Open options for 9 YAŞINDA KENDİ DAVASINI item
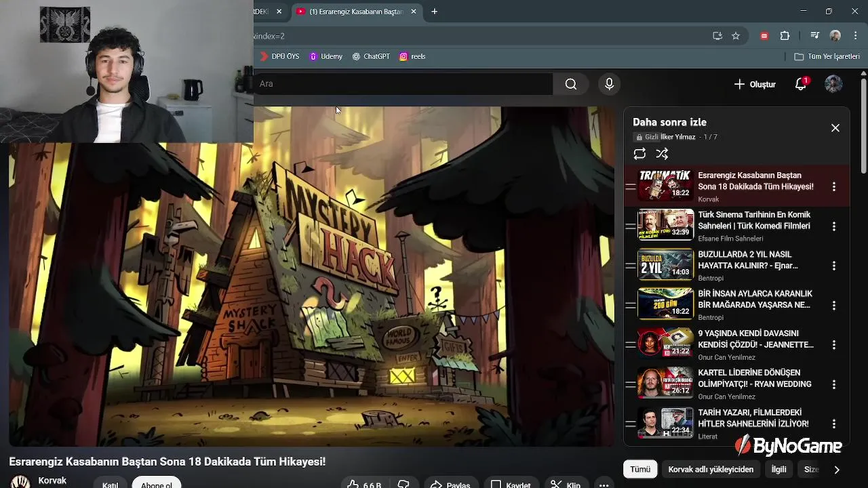 [x=834, y=345]
